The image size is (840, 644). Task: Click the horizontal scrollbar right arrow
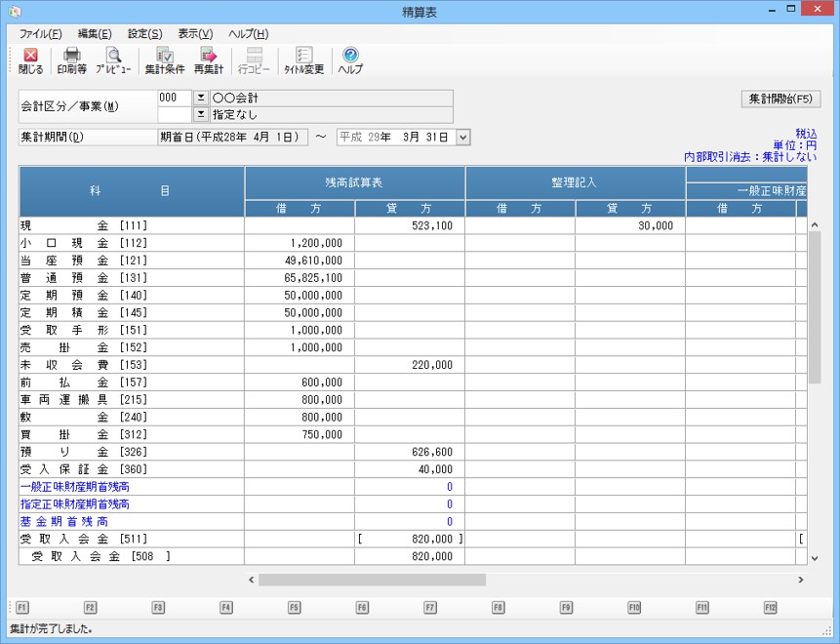(801, 580)
